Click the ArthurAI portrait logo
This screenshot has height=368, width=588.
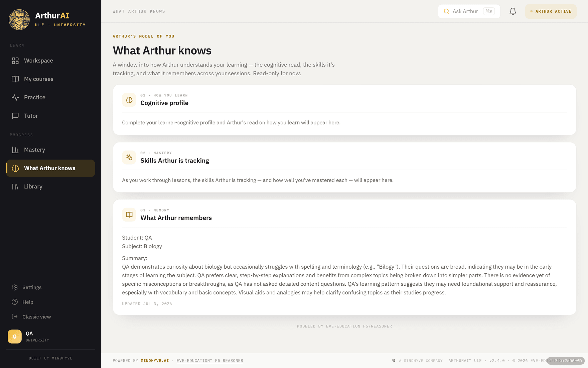(19, 19)
